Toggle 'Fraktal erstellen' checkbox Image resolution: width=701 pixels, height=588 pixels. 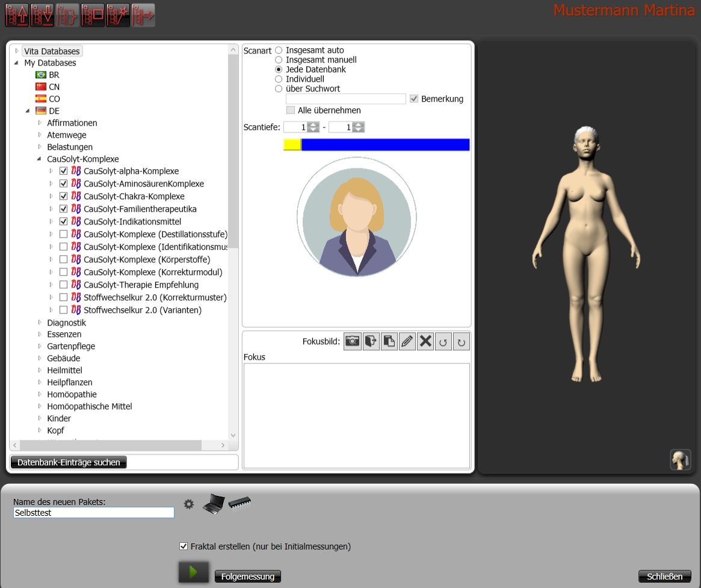point(184,546)
